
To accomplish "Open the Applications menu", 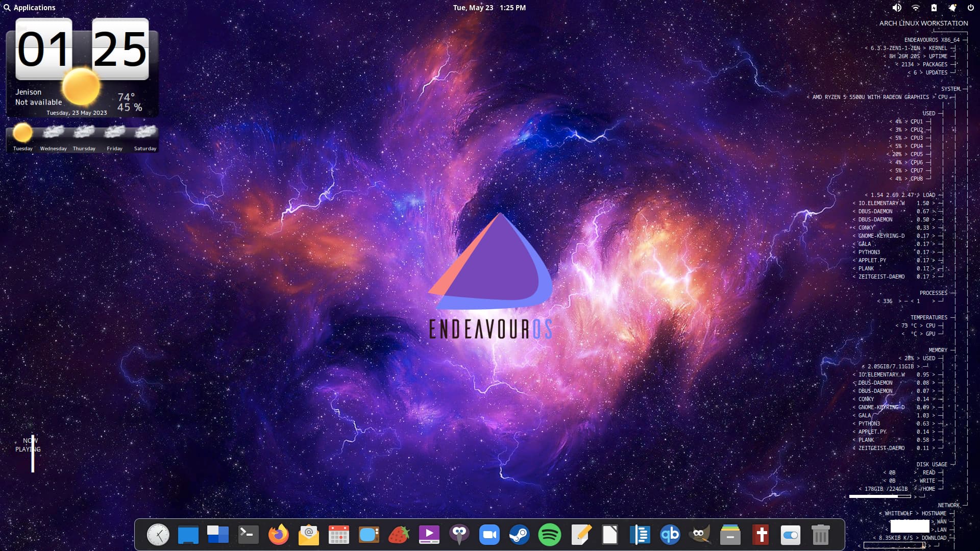I will pyautogui.click(x=30, y=8).
